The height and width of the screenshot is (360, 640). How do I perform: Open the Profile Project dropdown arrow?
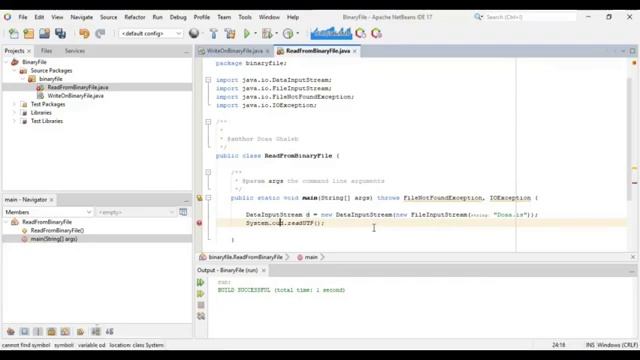click(x=298, y=33)
